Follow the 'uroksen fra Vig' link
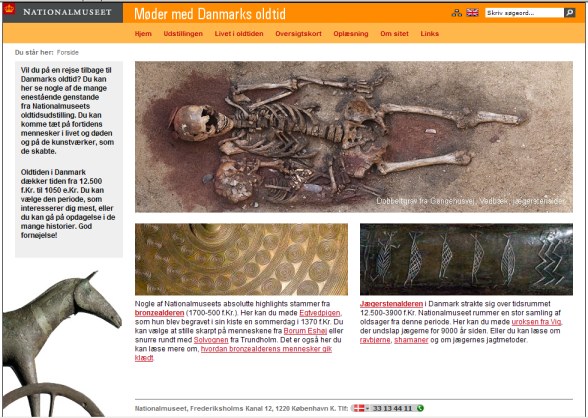This screenshot has width=588, height=418. click(x=536, y=322)
